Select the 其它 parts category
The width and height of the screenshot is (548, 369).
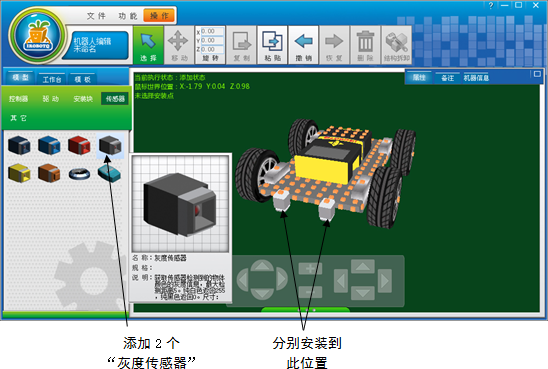click(x=19, y=118)
